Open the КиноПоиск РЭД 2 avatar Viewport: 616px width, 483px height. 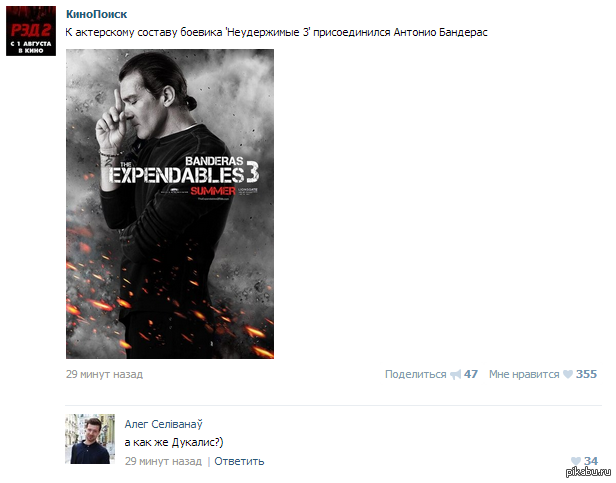tap(31, 31)
